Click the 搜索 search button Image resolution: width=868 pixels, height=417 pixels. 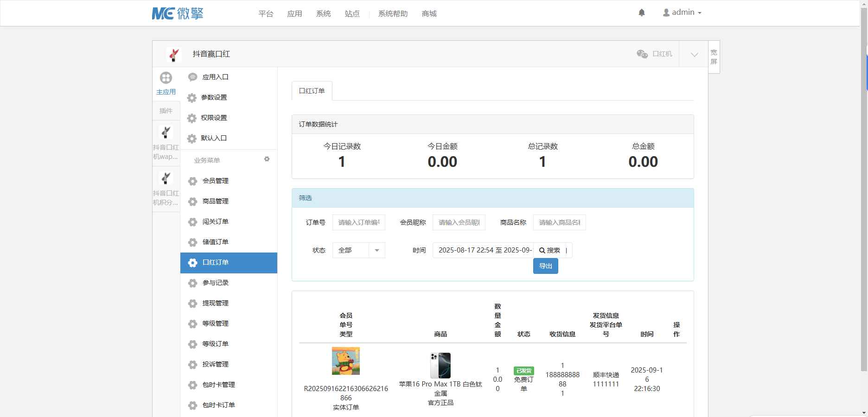[552, 250]
